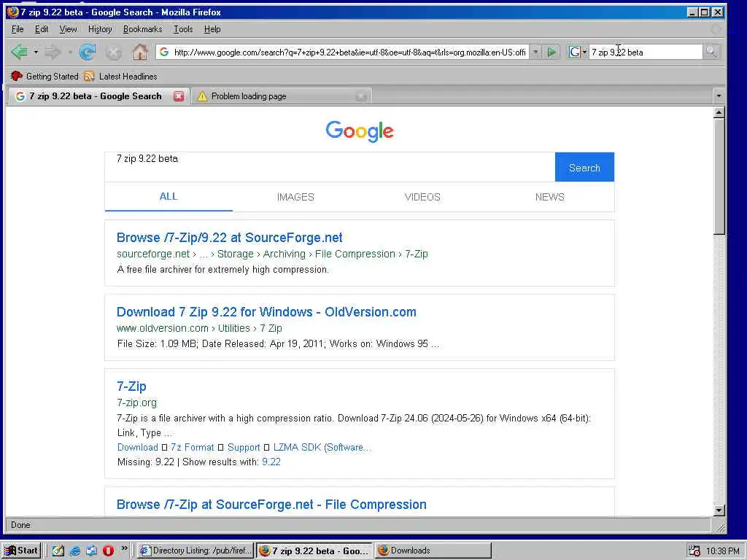Open the Help menu
This screenshot has width=747, height=560.
212,29
